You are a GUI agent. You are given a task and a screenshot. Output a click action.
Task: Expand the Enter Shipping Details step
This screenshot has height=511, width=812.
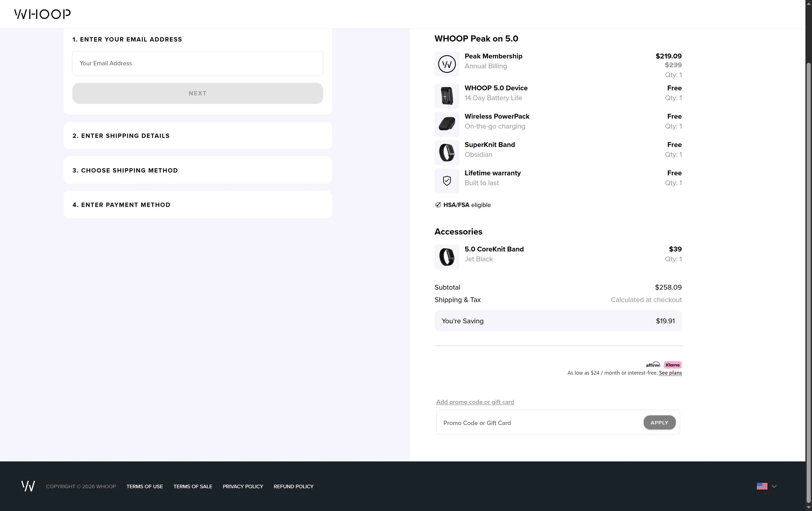pyautogui.click(x=198, y=136)
